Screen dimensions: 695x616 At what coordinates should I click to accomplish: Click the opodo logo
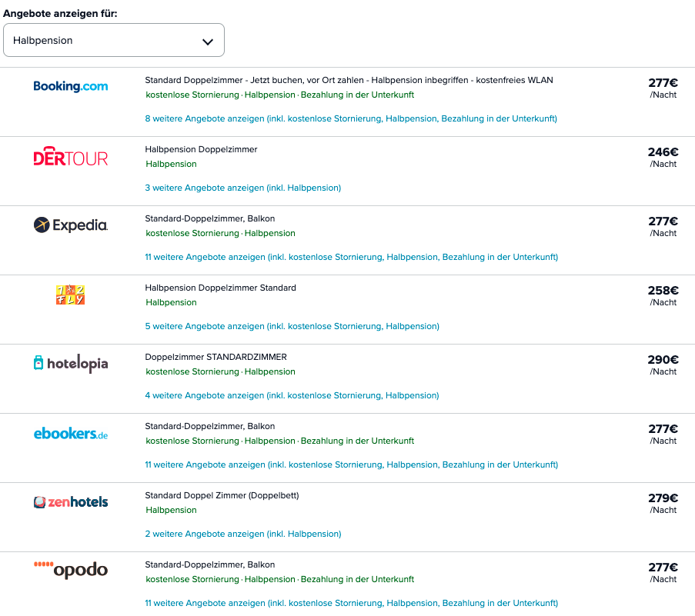71,570
